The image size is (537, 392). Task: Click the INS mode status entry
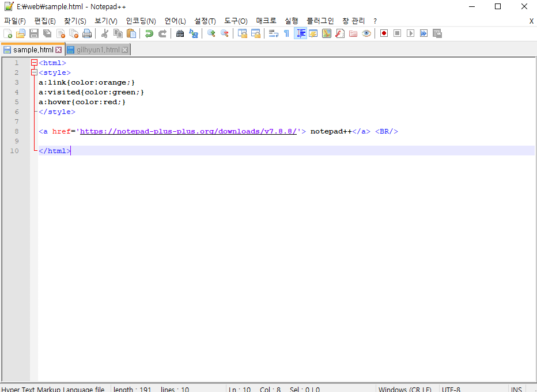[516, 389]
